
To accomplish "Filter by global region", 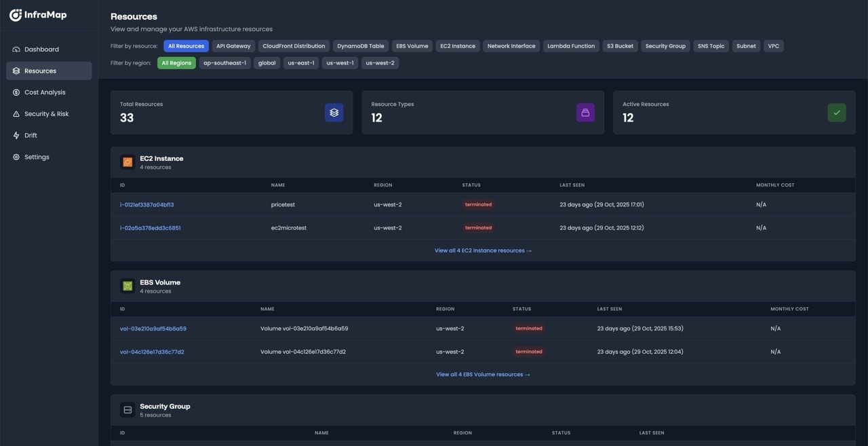I will (267, 63).
